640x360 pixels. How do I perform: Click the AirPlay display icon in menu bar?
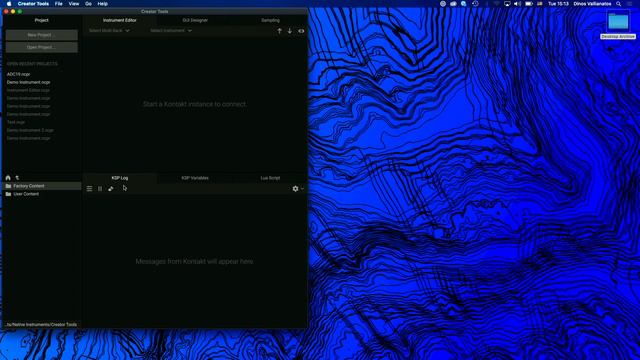tap(507, 4)
